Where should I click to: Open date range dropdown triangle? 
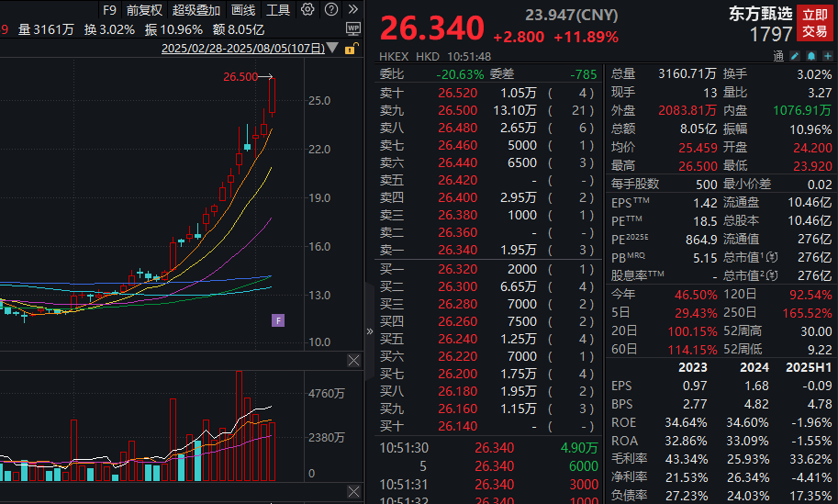point(332,48)
